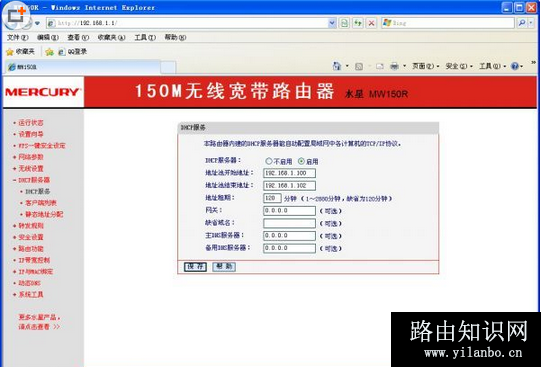
Task: Open the 静态地址分配 sidebar link
Action: pyautogui.click(x=44, y=214)
